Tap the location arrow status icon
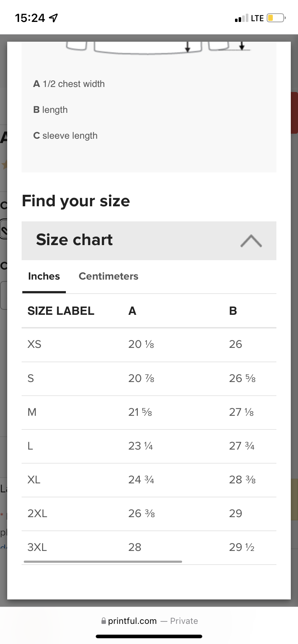This screenshot has height=644, width=298. pos(53,18)
